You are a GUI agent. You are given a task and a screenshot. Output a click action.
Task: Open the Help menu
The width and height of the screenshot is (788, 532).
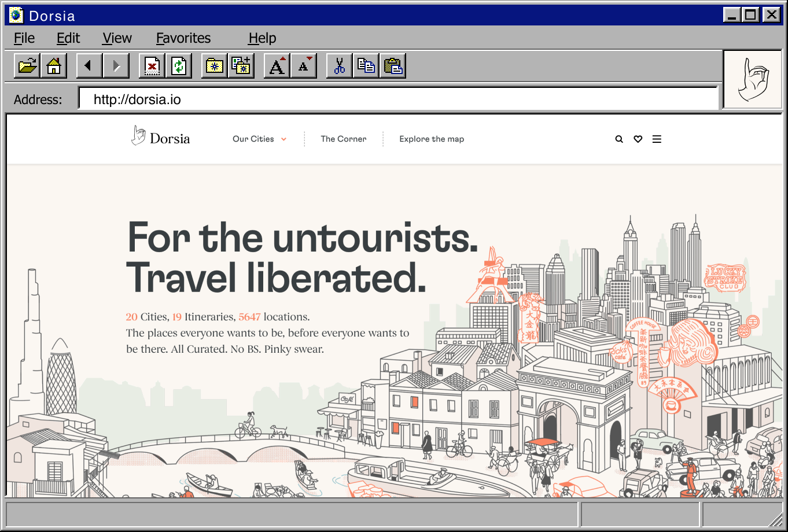click(262, 38)
